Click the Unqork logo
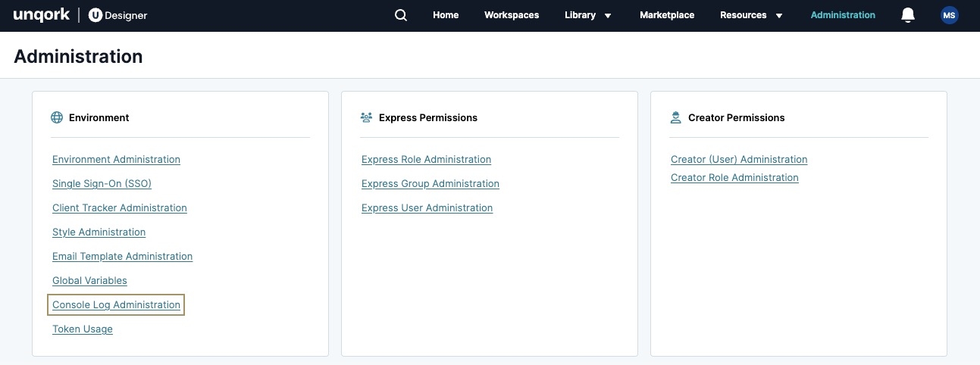This screenshot has height=365, width=980. point(42,15)
